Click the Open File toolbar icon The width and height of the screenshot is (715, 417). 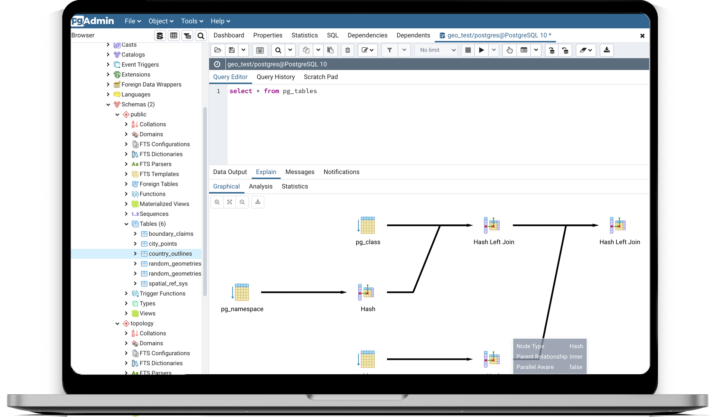218,50
